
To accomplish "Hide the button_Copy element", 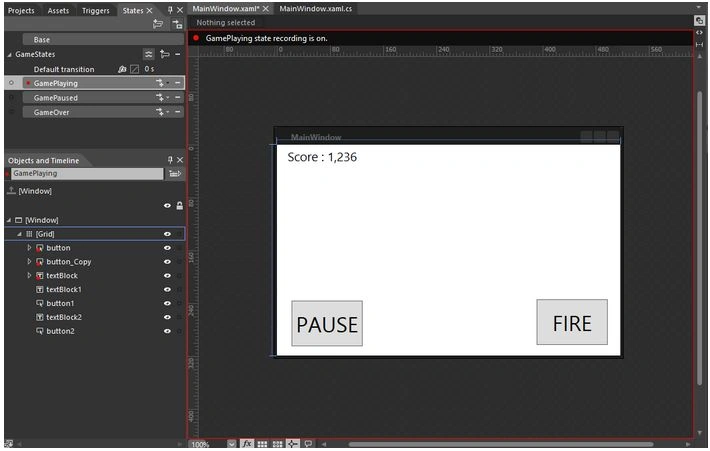I will [167, 262].
